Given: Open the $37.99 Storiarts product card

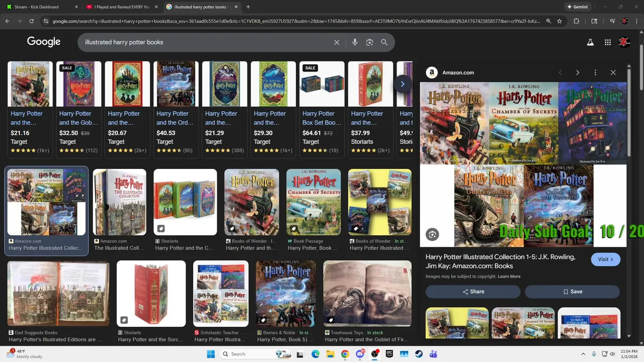Looking at the screenshot, I should 371,109.
